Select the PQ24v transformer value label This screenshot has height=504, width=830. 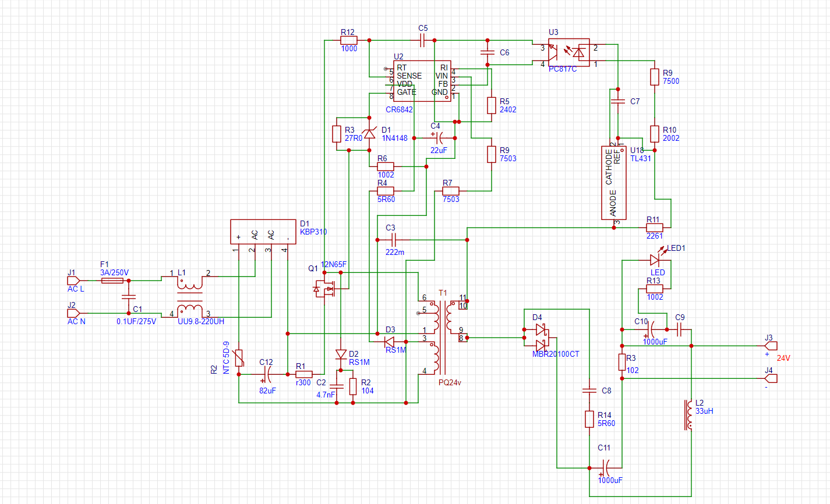pos(450,382)
